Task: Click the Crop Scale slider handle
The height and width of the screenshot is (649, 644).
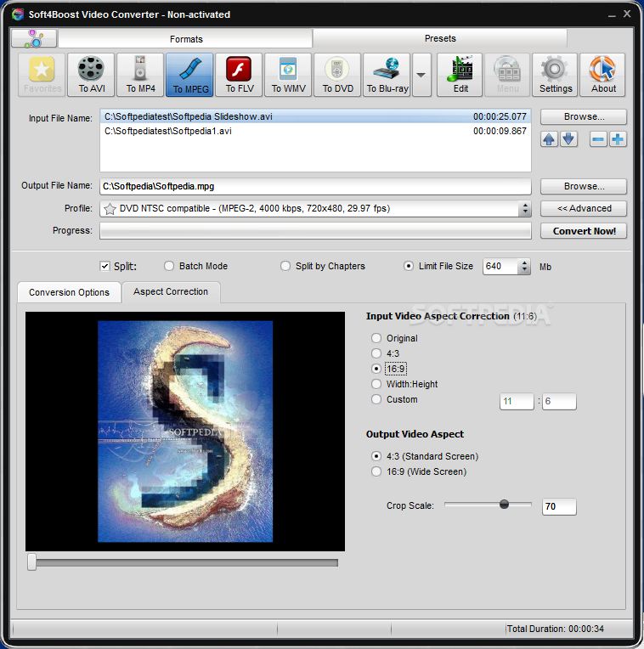Action: pyautogui.click(x=504, y=504)
